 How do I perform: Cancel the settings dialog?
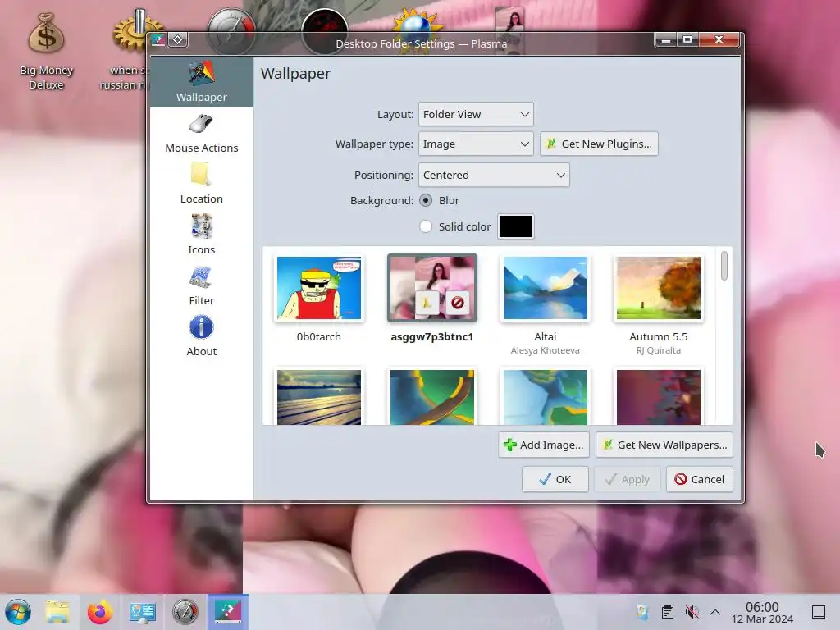(x=700, y=479)
